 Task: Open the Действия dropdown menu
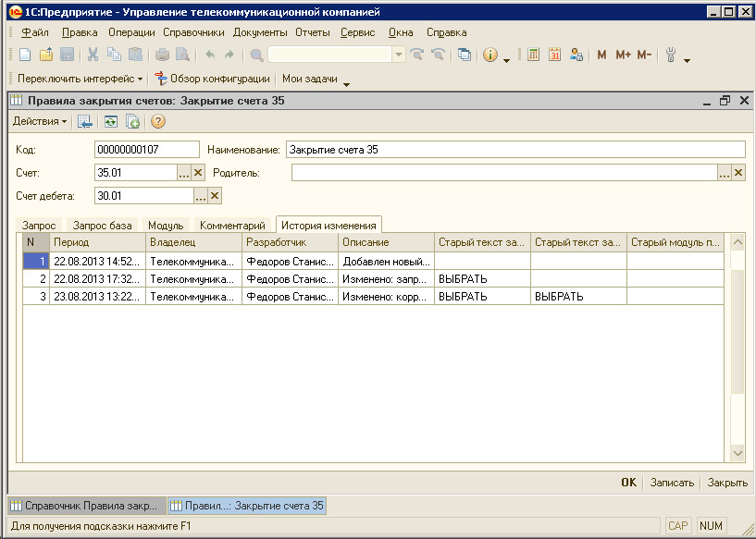tap(40, 121)
